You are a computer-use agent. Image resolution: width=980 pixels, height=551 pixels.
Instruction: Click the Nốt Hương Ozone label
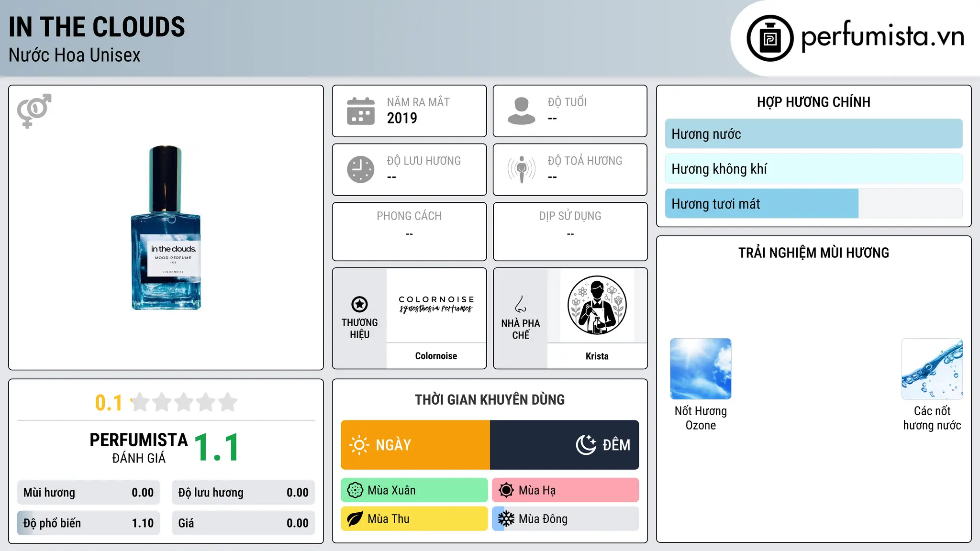tap(701, 418)
